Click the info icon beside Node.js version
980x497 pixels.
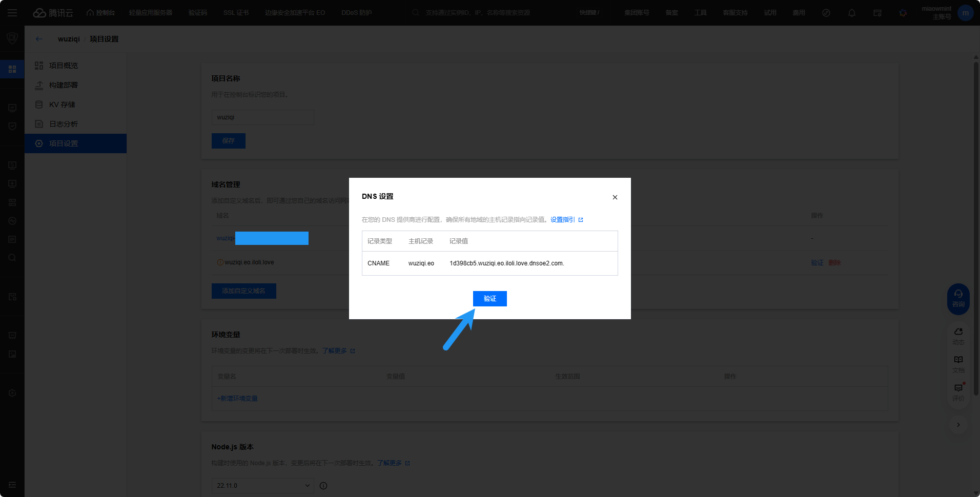(323, 486)
